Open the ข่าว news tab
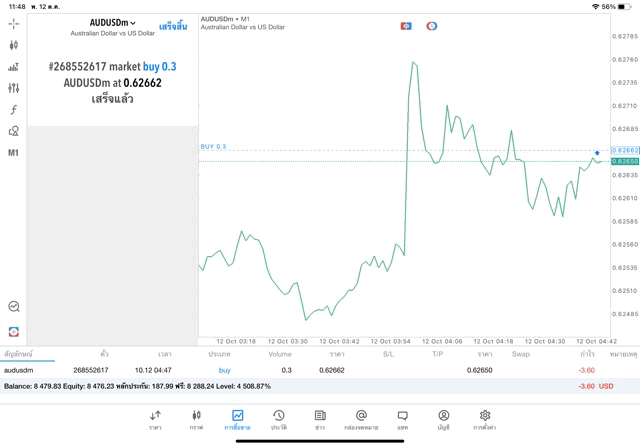The width and height of the screenshot is (640, 447). coord(320,420)
